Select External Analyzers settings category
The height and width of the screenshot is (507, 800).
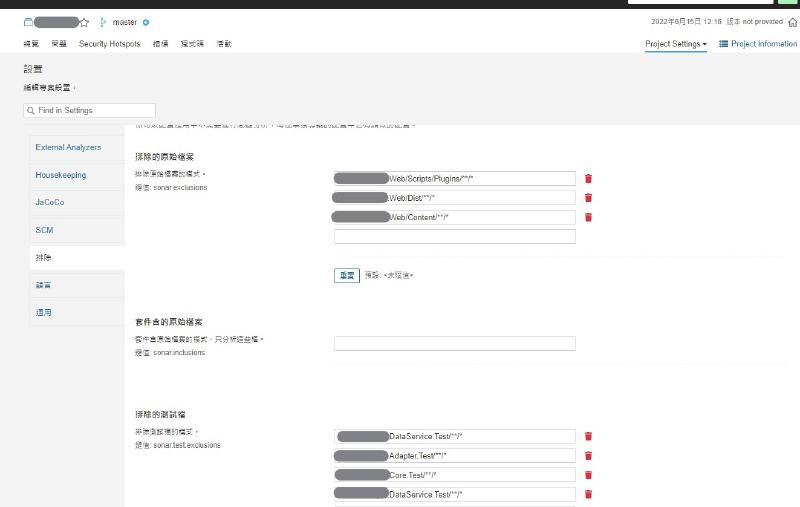(x=68, y=147)
